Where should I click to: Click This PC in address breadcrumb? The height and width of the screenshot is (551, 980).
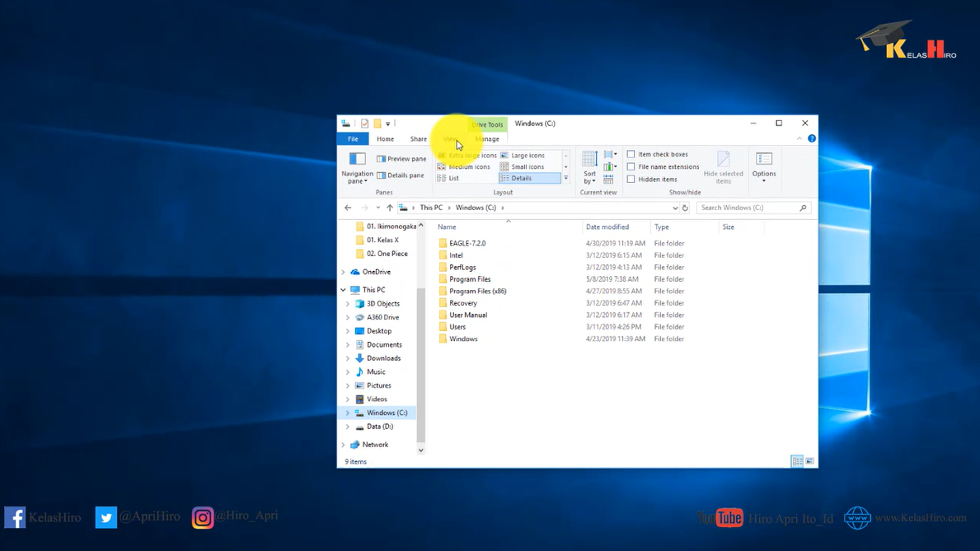pos(430,208)
